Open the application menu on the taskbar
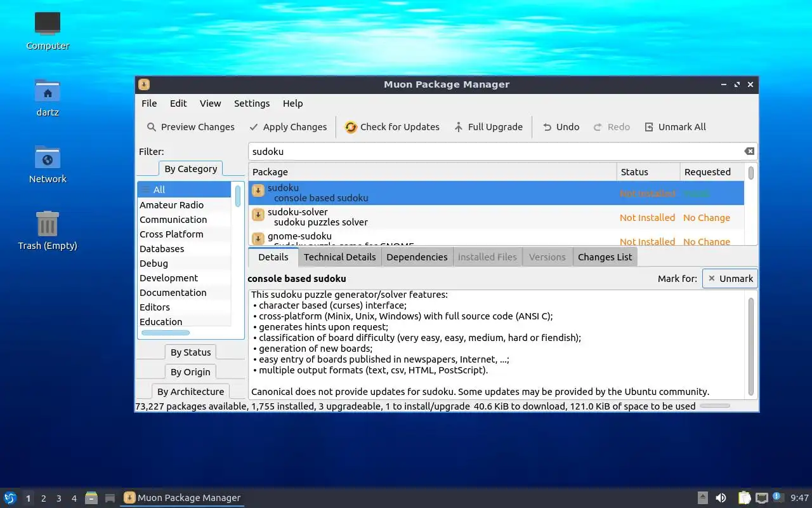 pos(10,498)
